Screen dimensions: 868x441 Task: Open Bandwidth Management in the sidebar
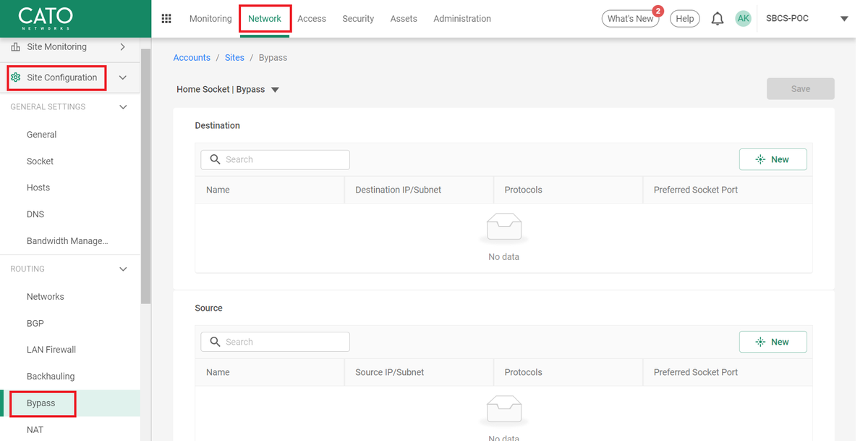pos(67,241)
